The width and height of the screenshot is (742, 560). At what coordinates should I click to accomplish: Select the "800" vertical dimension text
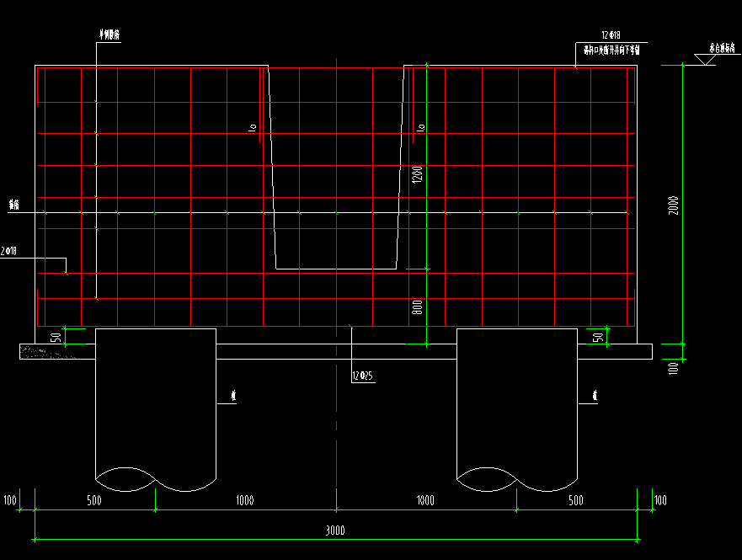(417, 307)
